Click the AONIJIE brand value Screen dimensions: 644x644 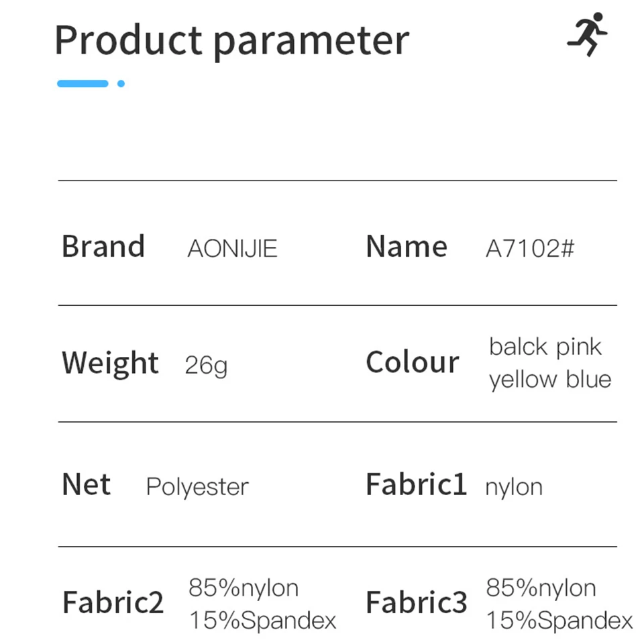(x=232, y=249)
